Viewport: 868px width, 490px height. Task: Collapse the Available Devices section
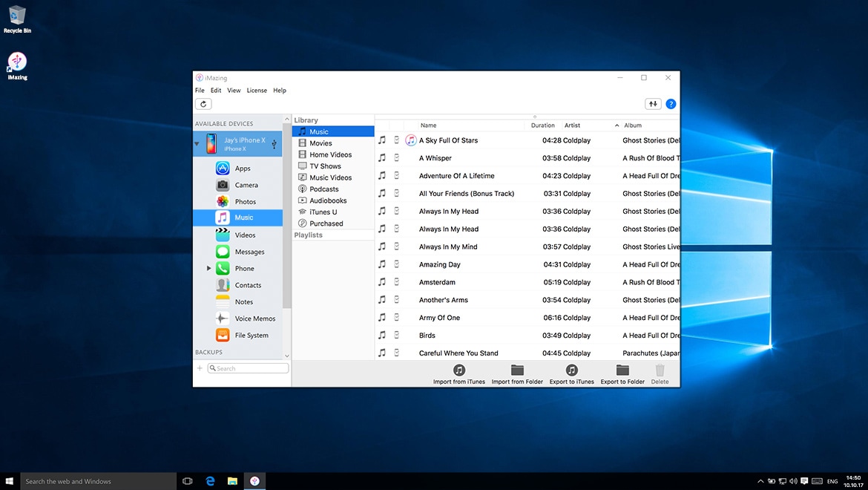tap(286, 119)
